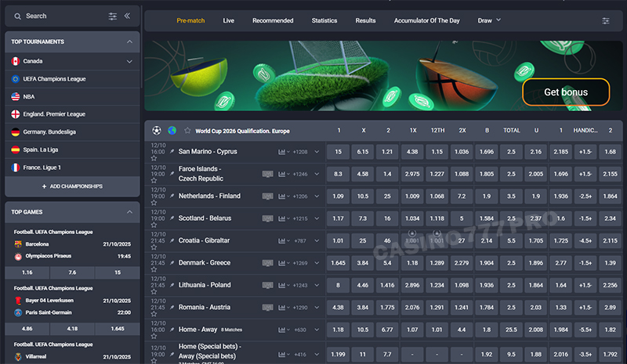The height and width of the screenshot is (364, 627).
Task: Select the football sport icon in league header
Action: [x=156, y=130]
